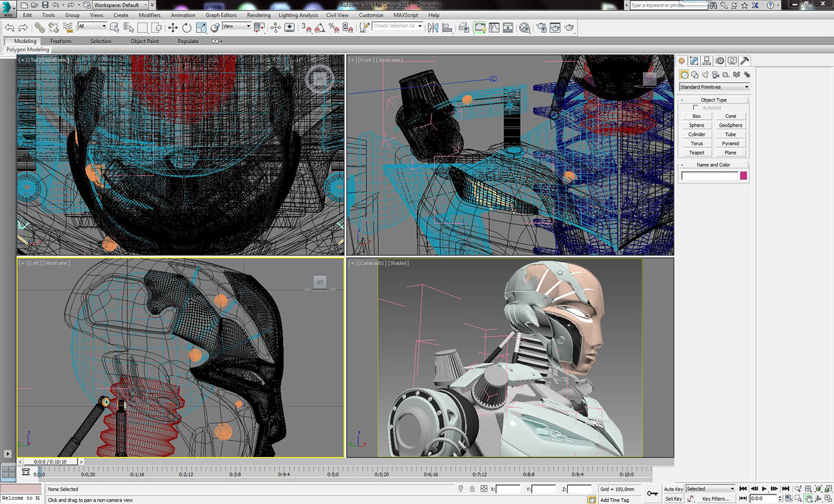
Task: Select the Lights creation category icon
Action: click(705, 74)
